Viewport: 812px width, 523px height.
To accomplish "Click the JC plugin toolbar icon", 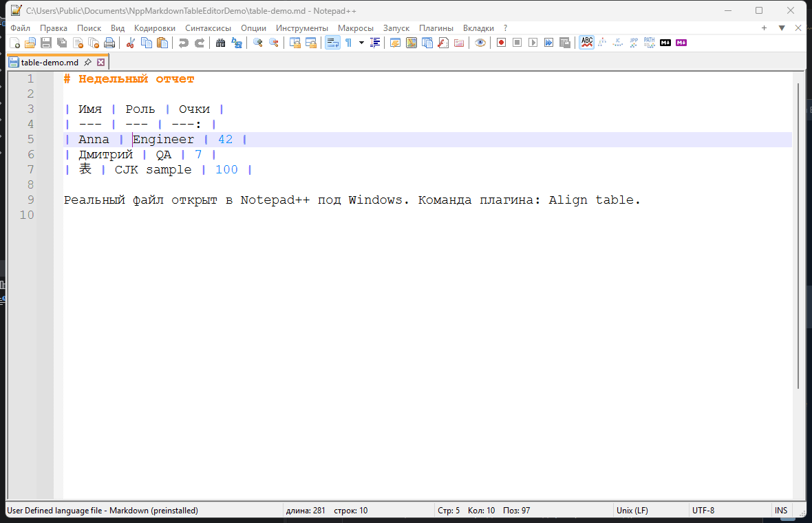I will 618,43.
